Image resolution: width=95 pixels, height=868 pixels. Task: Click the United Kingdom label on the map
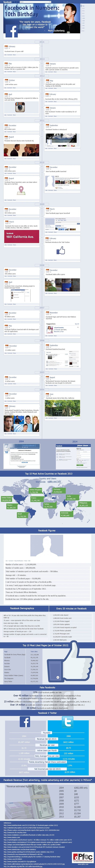pyautogui.click(x=35, y=491)
